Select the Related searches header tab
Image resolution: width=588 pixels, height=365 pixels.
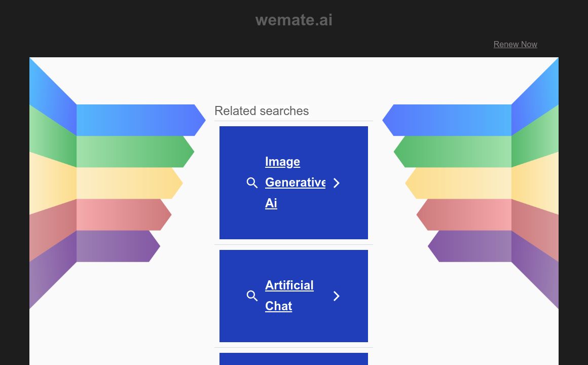tap(262, 111)
